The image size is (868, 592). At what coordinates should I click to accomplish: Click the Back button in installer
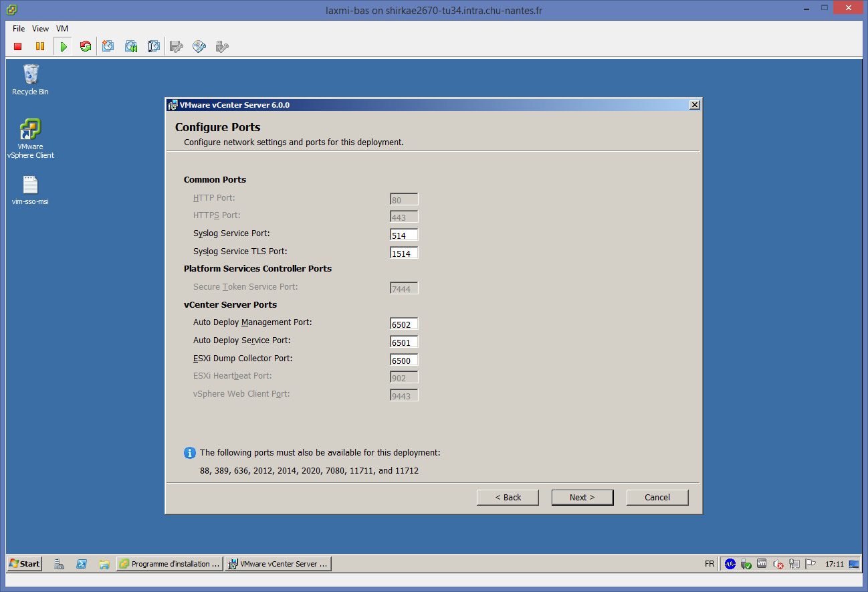tap(508, 497)
